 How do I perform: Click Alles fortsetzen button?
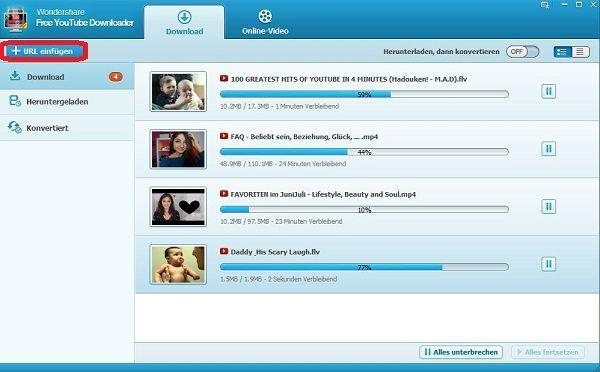pyautogui.click(x=548, y=352)
